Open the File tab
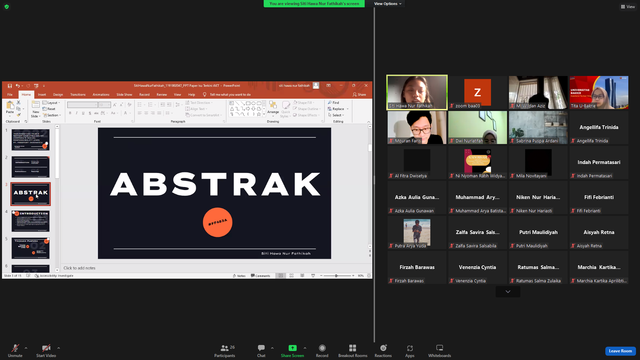The image size is (640, 360). pos(10,95)
